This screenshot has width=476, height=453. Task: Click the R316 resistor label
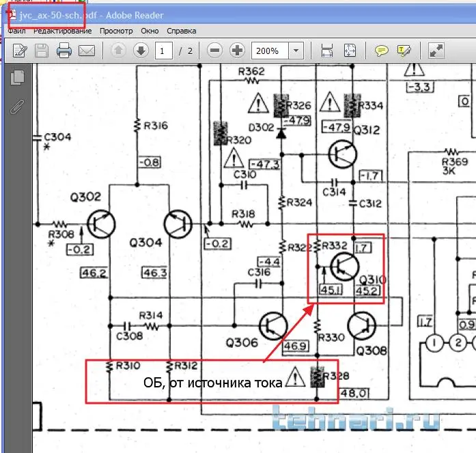point(156,126)
